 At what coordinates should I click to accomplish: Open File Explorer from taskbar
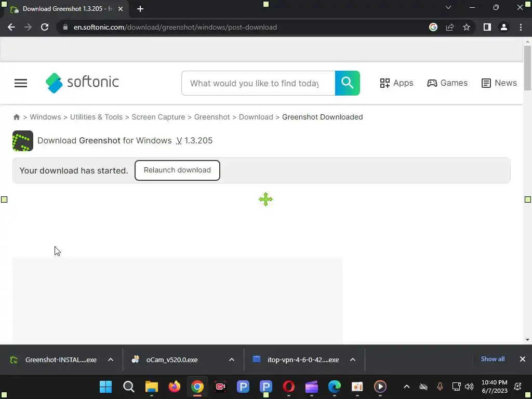[x=152, y=387]
